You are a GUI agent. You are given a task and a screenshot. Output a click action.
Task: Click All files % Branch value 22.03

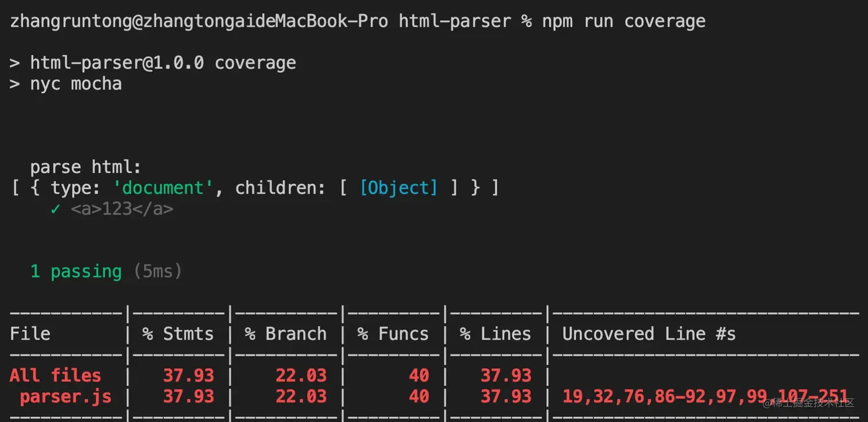301,375
